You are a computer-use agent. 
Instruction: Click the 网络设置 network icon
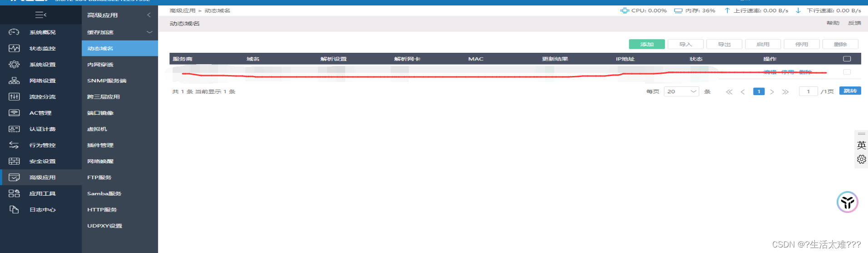click(x=14, y=81)
